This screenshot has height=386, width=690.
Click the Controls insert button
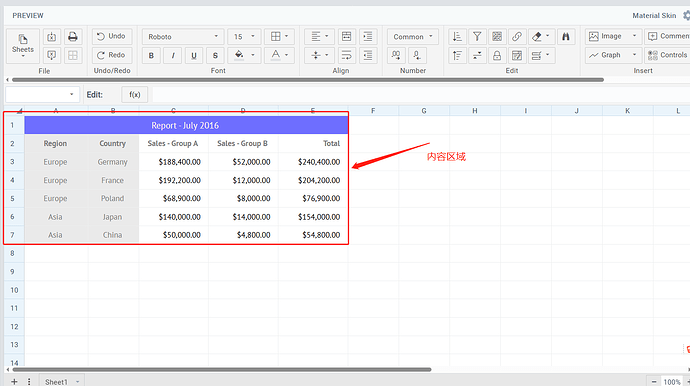point(667,55)
